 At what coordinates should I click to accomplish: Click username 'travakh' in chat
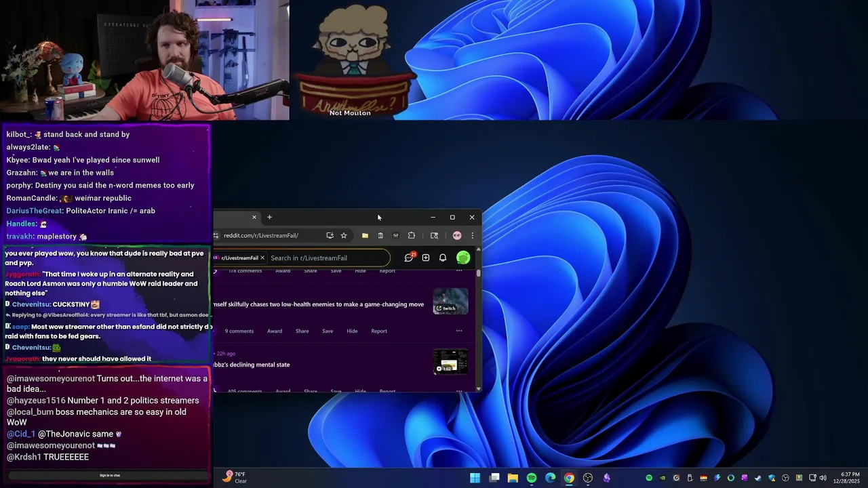[x=20, y=237]
